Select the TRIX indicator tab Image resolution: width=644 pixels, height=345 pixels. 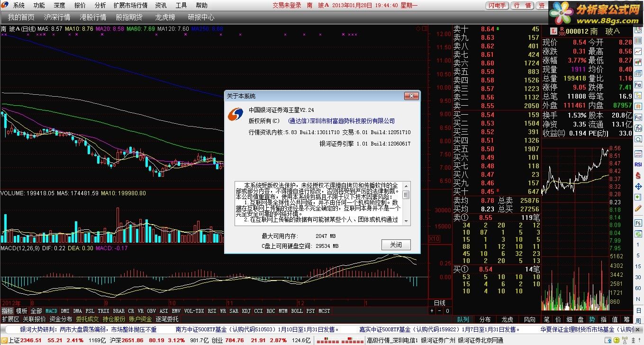[104, 311]
